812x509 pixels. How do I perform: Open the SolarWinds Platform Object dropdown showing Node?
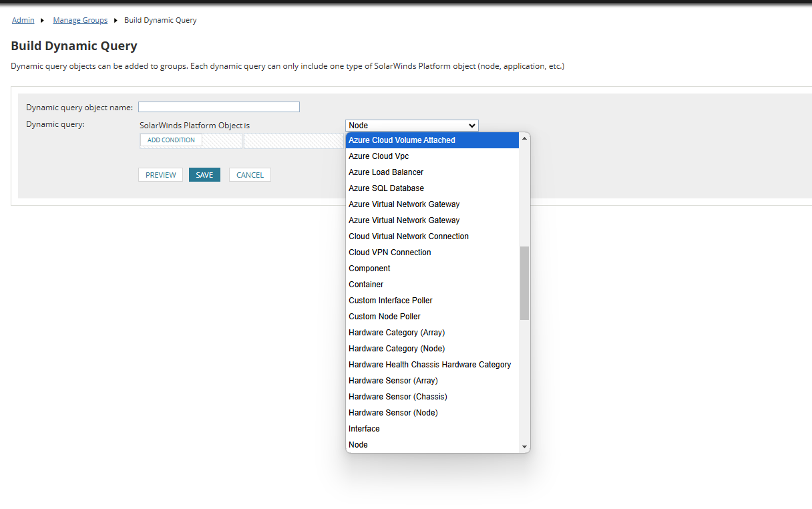(x=412, y=126)
